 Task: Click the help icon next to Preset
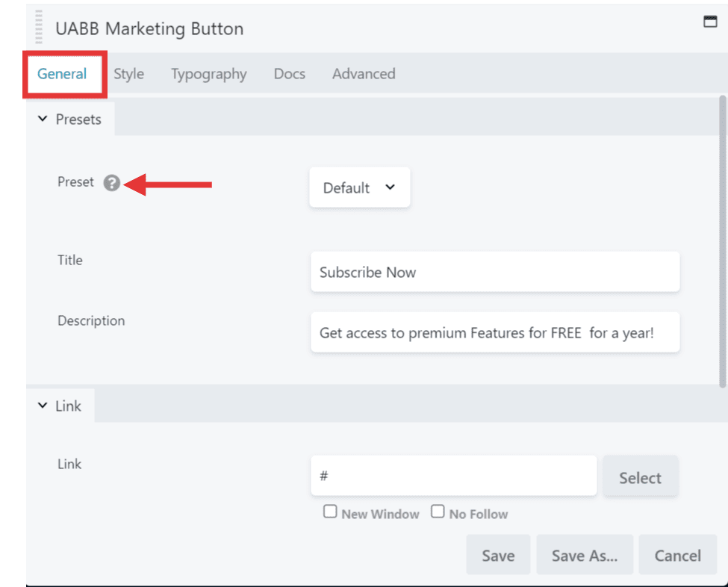click(111, 183)
